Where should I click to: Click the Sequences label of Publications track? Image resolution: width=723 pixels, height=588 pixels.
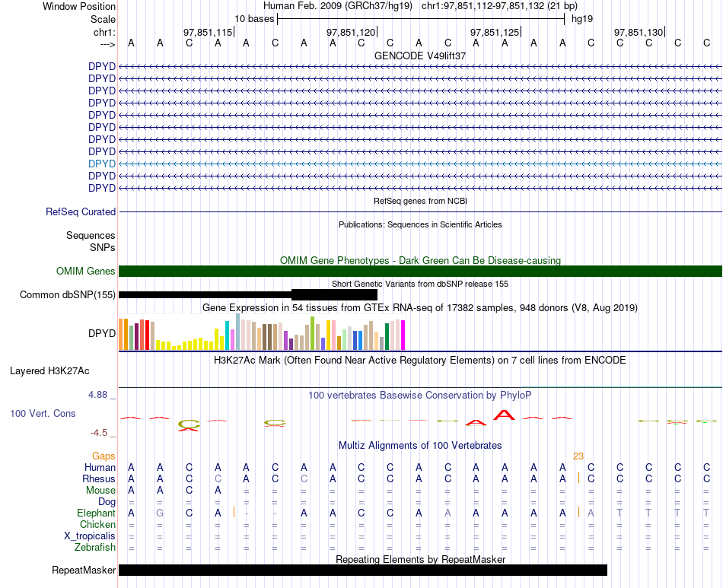tap(91, 236)
